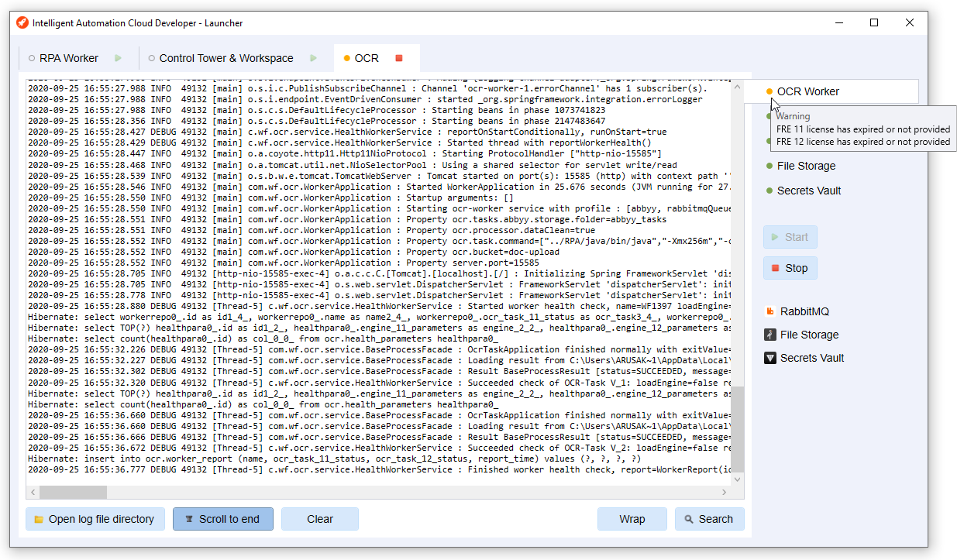
Task: Minimize the Launcher window
Action: coord(838,23)
